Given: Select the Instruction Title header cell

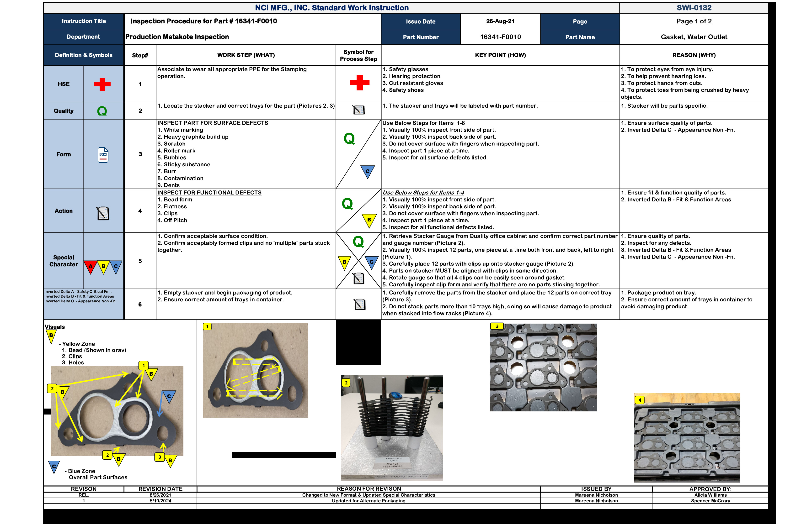Looking at the screenshot, I should 84,21.
